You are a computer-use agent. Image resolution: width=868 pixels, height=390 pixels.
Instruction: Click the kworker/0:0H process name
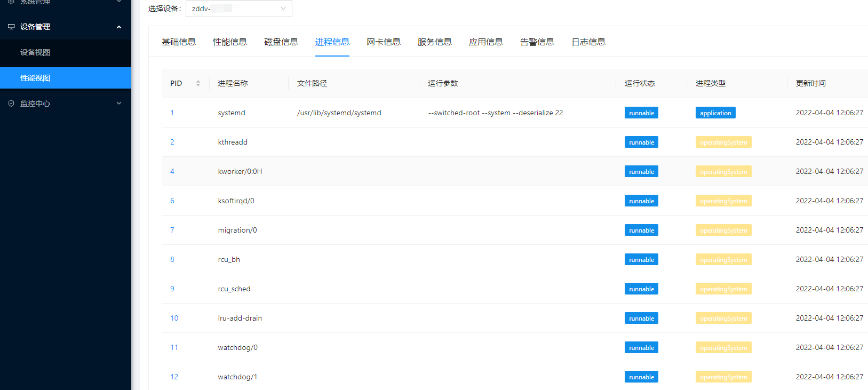[x=240, y=171]
